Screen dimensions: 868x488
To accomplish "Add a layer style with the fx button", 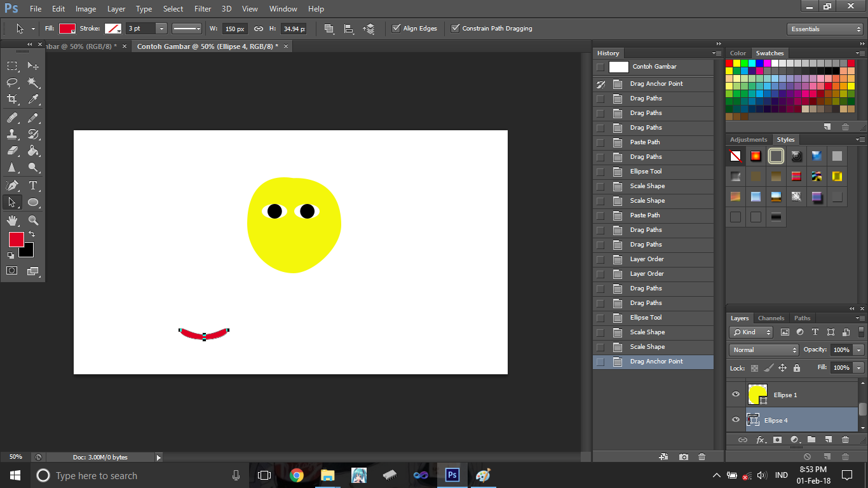I will tap(761, 439).
